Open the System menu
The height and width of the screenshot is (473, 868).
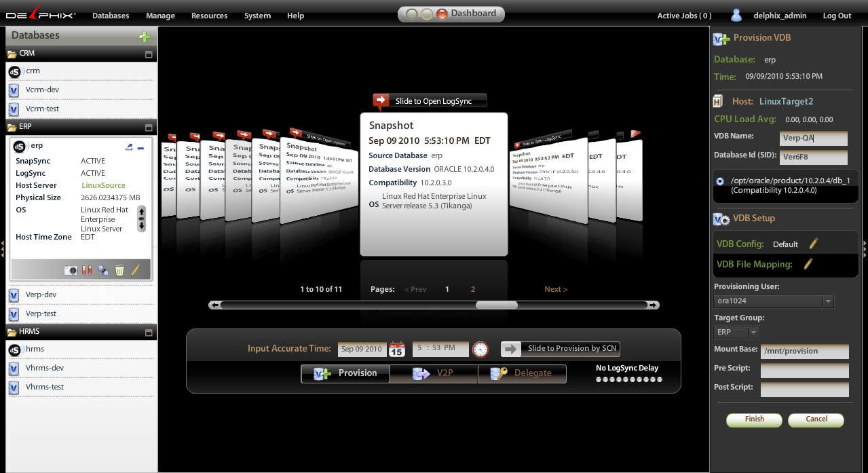(257, 16)
